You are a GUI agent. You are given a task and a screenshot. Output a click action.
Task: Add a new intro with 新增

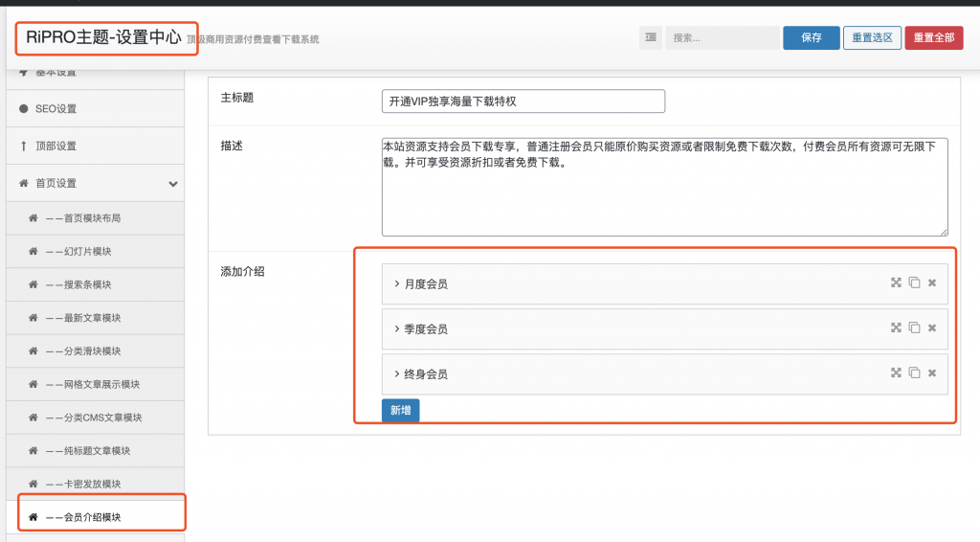tap(401, 410)
